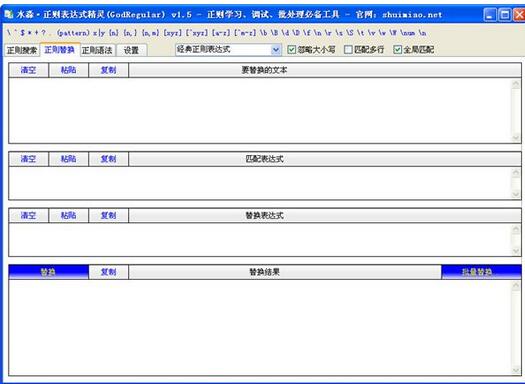The width and height of the screenshot is (525, 384).
Task: Insert the (pattern) syntax token
Action: tap(73, 33)
